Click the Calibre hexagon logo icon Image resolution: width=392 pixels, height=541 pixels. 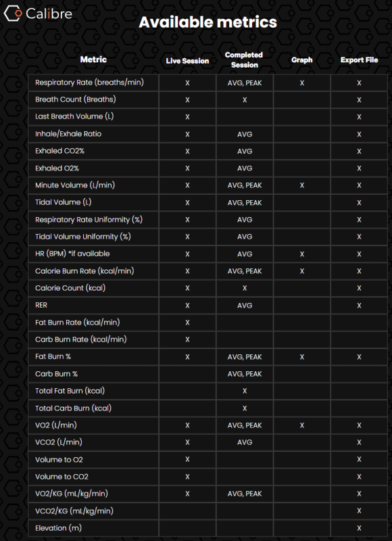point(13,14)
